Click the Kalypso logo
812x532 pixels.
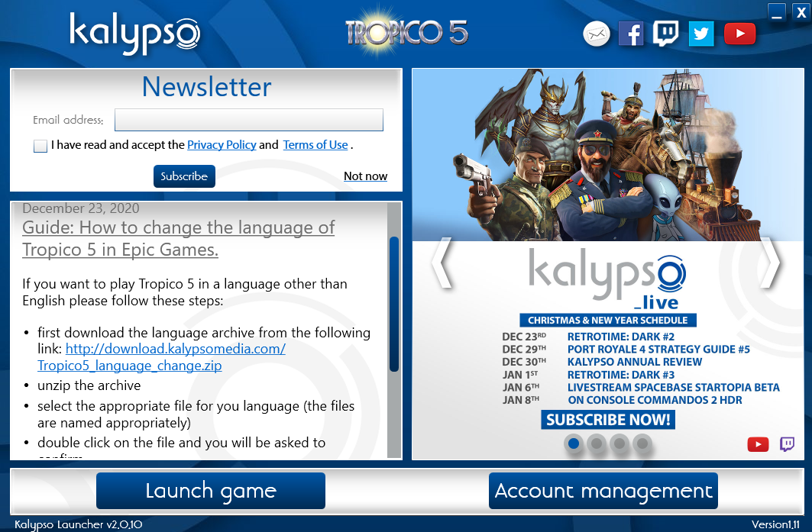tap(134, 33)
